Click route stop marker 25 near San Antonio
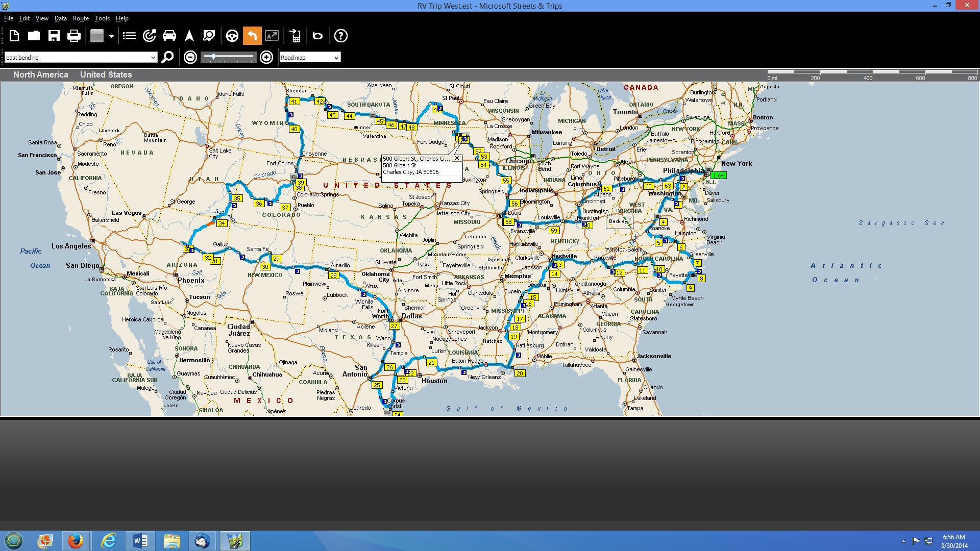980x551 pixels. 377,385
